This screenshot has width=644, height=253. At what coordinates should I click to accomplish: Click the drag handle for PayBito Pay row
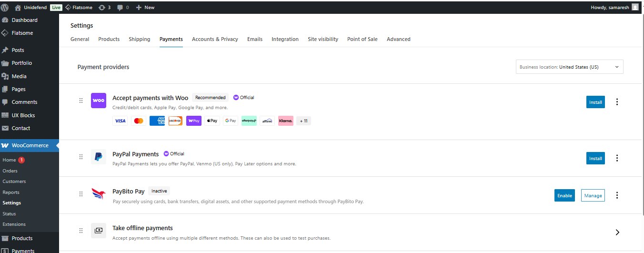coord(81,194)
